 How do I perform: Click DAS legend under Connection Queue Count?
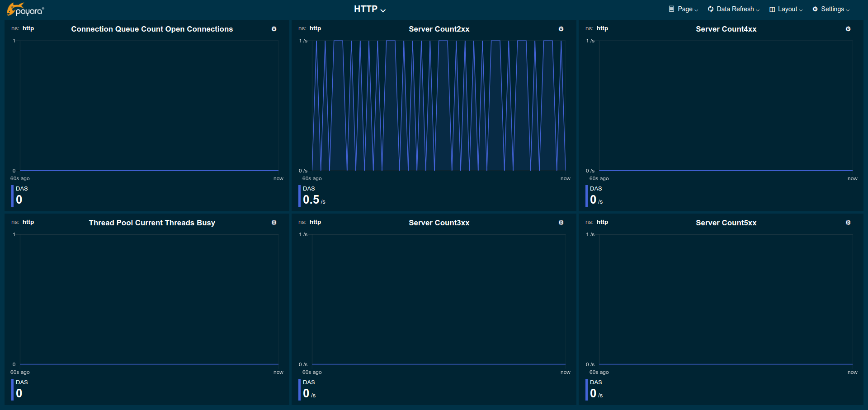(22, 189)
